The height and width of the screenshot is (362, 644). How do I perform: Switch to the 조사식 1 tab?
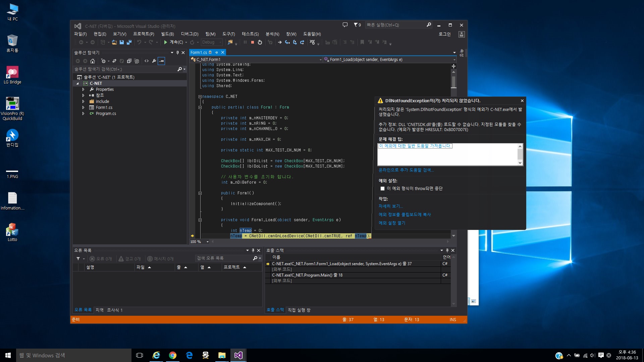point(115,310)
